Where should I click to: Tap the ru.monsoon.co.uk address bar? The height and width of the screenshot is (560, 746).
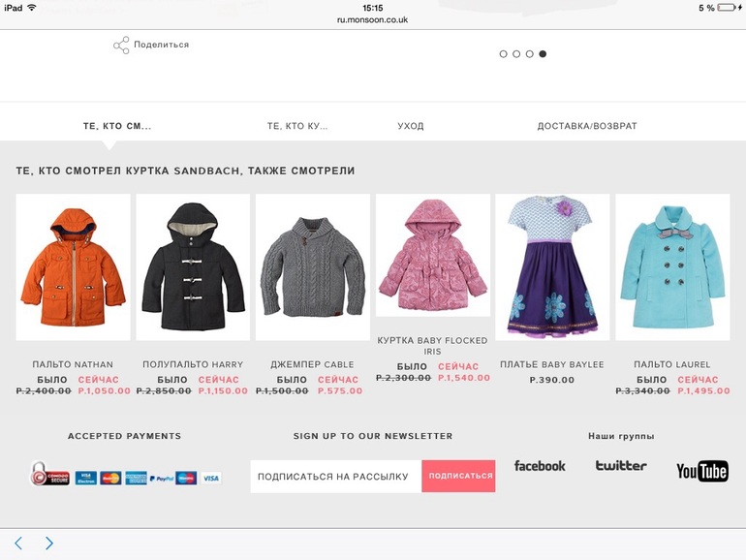coord(373,20)
